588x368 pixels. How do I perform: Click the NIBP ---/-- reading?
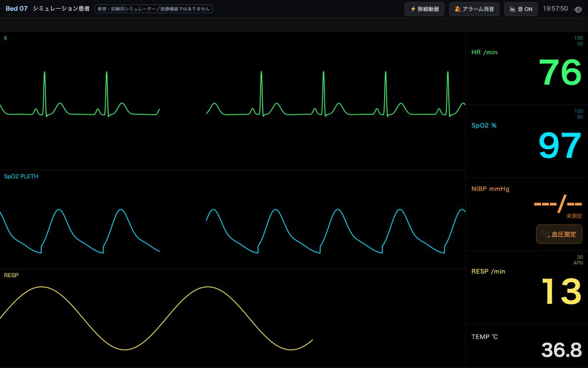pos(558,203)
